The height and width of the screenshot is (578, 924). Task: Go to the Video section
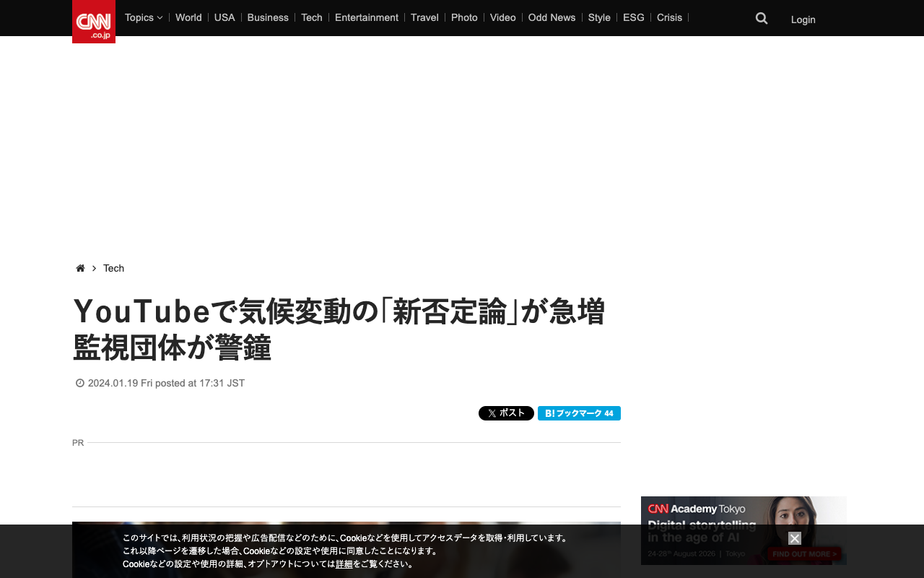(503, 17)
